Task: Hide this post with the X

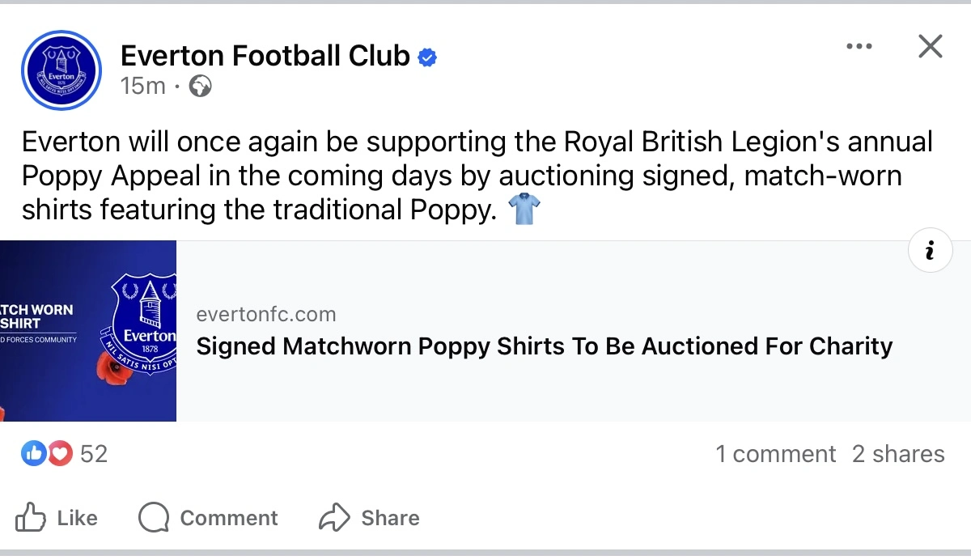Action: tap(931, 47)
